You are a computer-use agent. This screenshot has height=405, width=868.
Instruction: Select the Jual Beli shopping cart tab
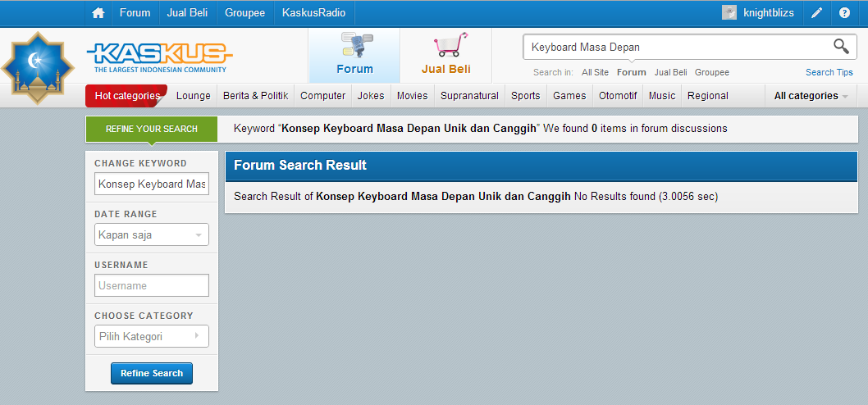[446, 54]
